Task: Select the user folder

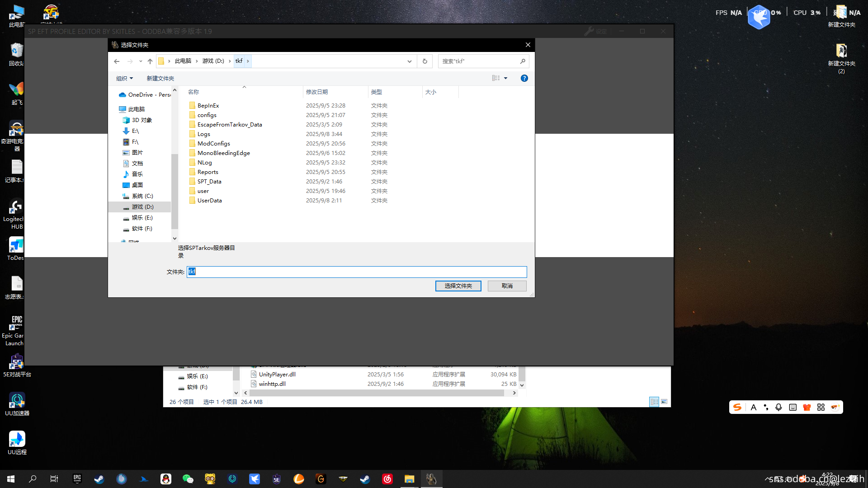Action: [203, 191]
